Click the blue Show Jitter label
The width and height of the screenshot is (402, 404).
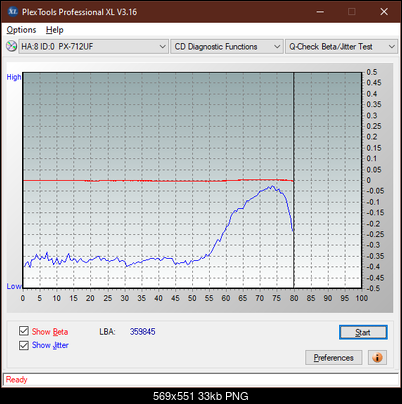tap(50, 345)
